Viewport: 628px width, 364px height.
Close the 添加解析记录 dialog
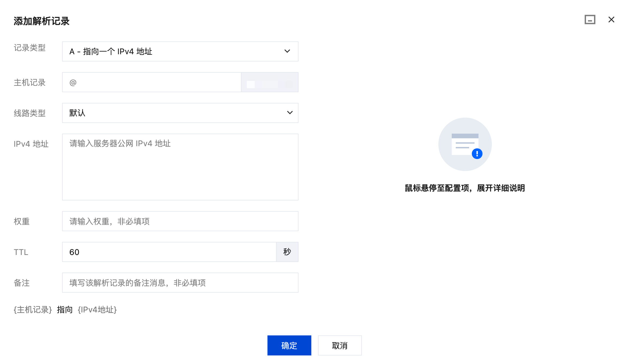point(611,20)
